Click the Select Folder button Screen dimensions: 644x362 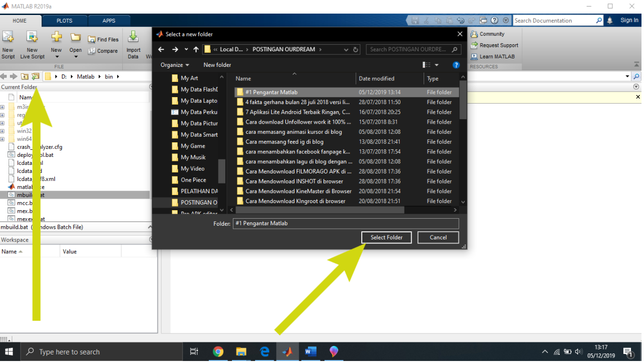[386, 237]
